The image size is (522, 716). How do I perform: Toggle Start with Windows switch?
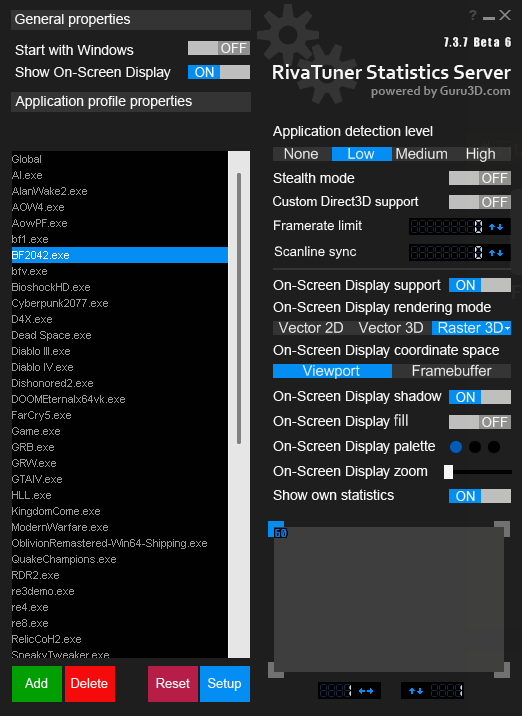click(x=219, y=48)
